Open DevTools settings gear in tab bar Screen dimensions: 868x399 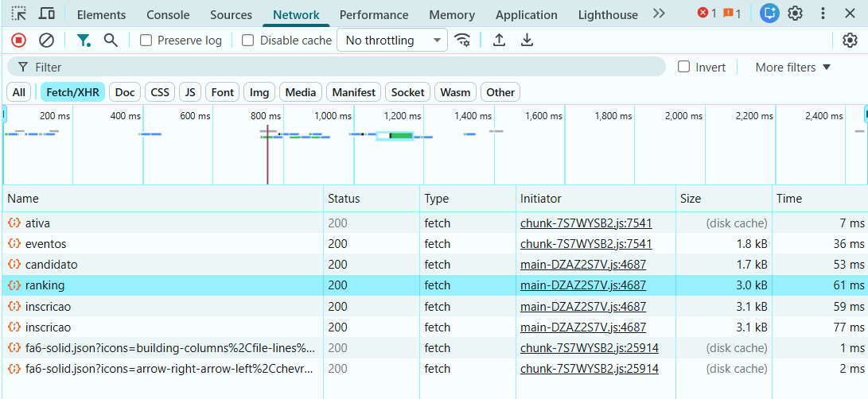(x=796, y=14)
